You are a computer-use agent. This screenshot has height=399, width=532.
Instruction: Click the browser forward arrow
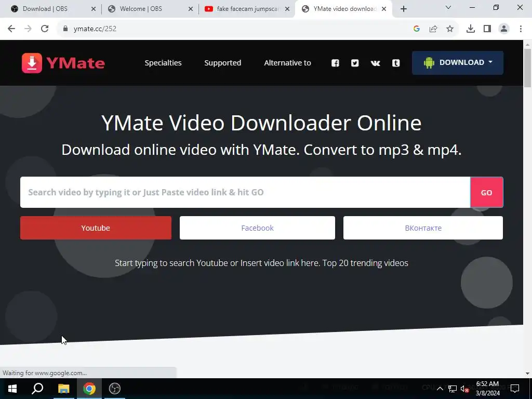click(28, 29)
